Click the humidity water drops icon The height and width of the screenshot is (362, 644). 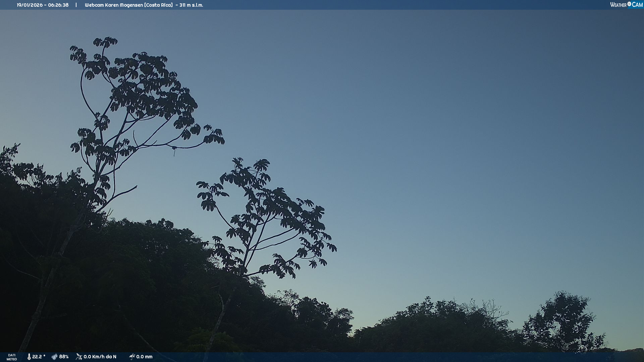pos(54,357)
